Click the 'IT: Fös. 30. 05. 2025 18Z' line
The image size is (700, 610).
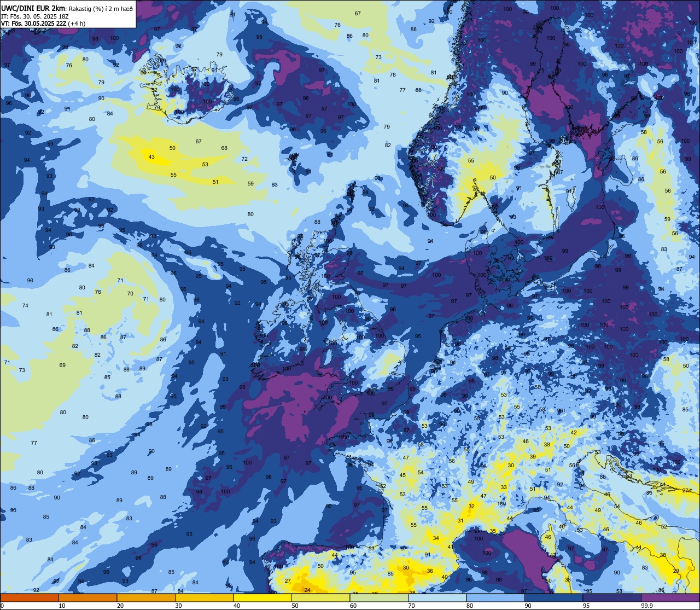point(34,16)
